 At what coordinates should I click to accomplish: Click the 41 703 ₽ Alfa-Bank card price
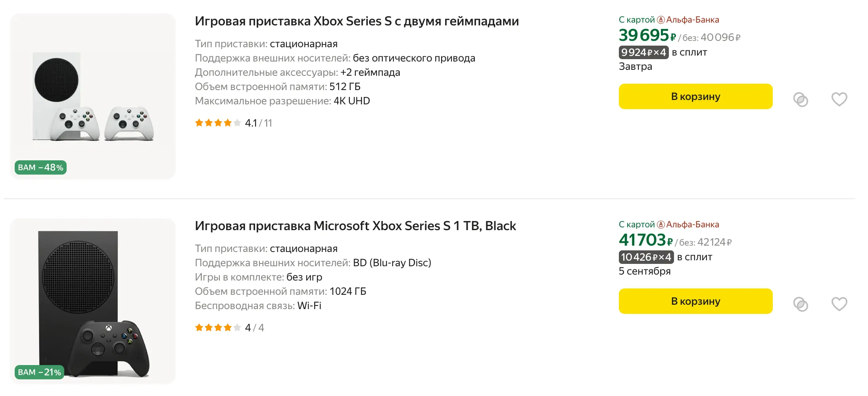(645, 240)
